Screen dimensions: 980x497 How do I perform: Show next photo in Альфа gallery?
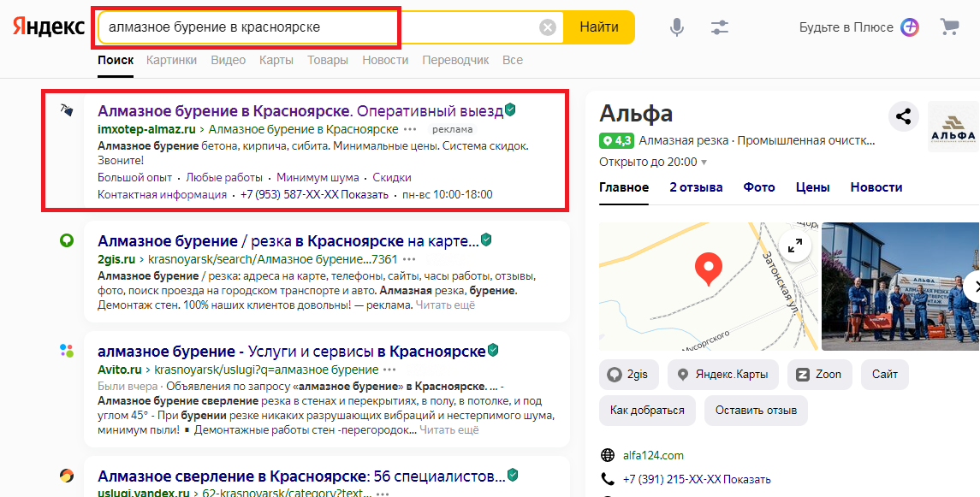click(x=973, y=287)
